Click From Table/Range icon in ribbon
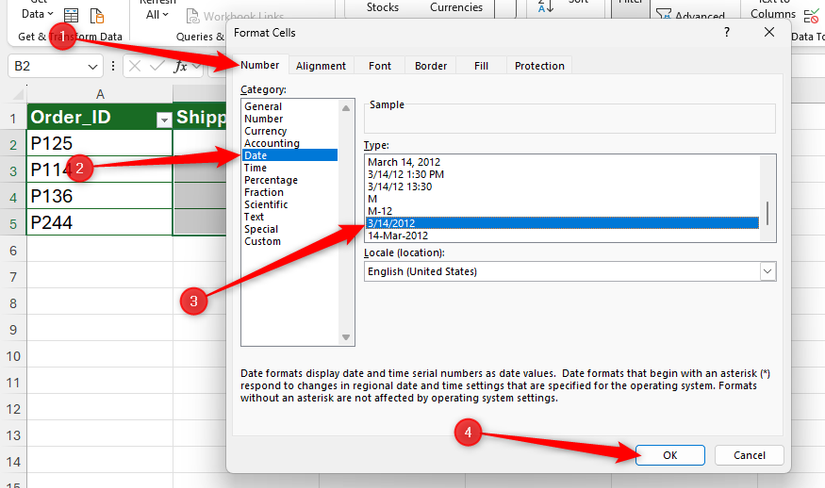This screenshot has height=488, width=825. (x=71, y=16)
